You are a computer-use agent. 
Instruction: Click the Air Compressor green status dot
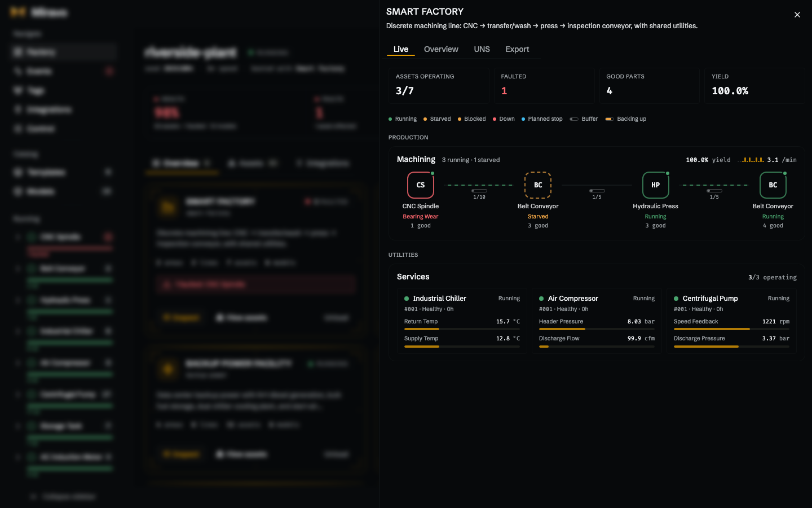[x=541, y=299]
